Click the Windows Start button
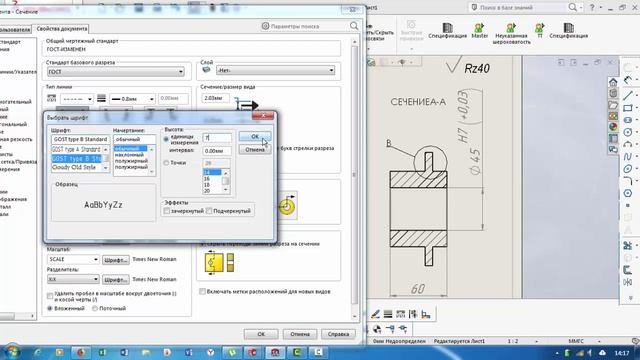Viewport: 640px width, 360px height. pos(12,352)
